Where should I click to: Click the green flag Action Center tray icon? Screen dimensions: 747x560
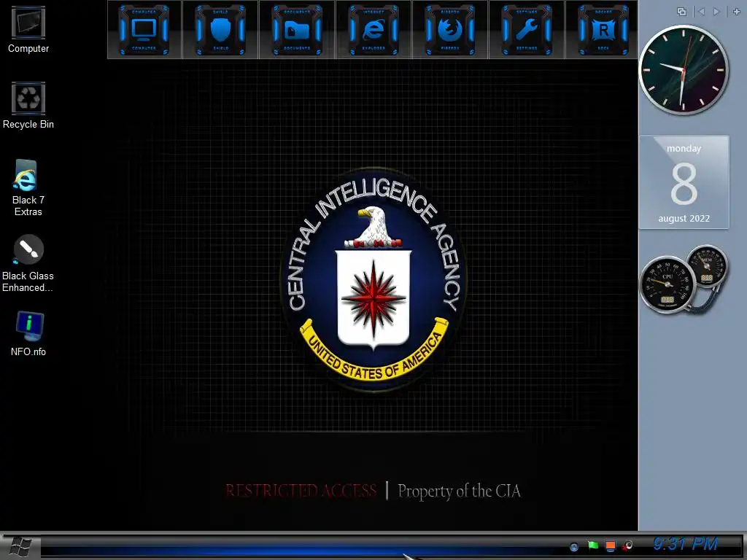coord(592,545)
